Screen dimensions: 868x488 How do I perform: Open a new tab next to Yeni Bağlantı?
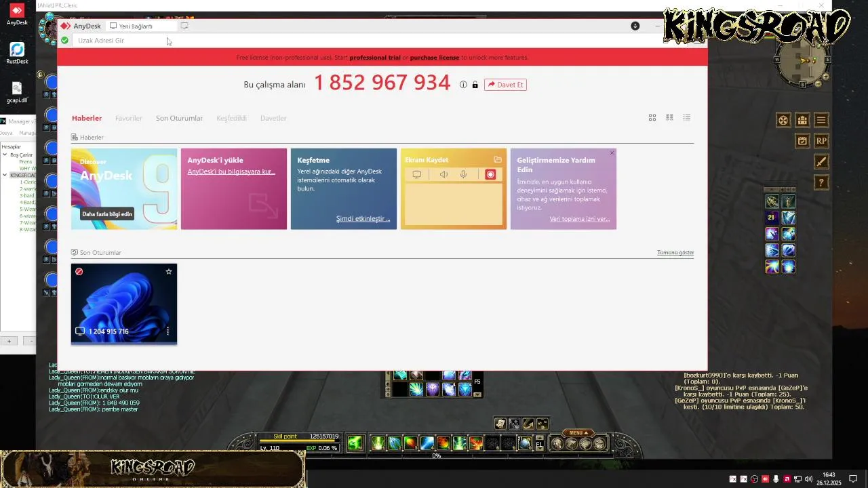184,26
